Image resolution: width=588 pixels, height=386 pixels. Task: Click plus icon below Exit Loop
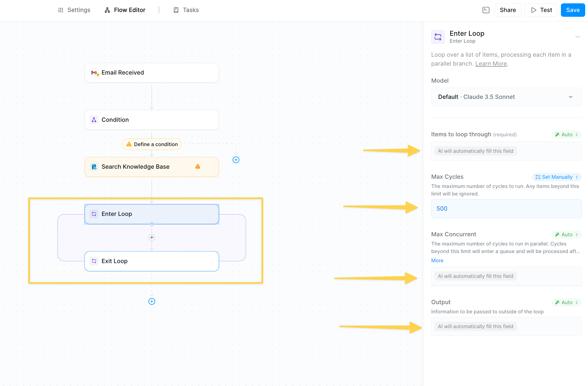click(x=151, y=301)
